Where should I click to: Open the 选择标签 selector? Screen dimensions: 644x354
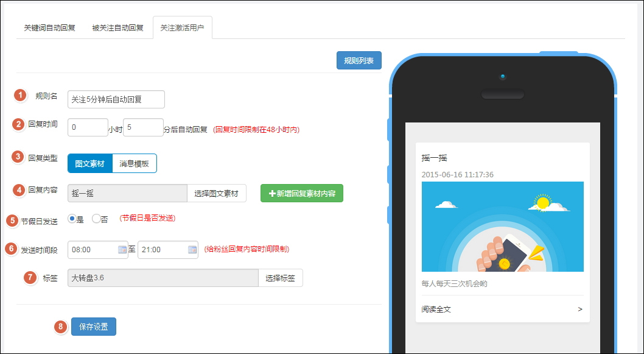[x=280, y=278]
